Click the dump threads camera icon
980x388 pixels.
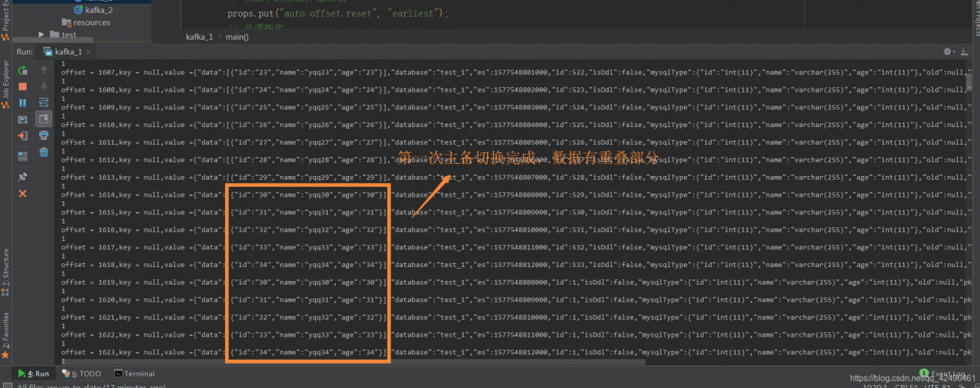(22, 119)
